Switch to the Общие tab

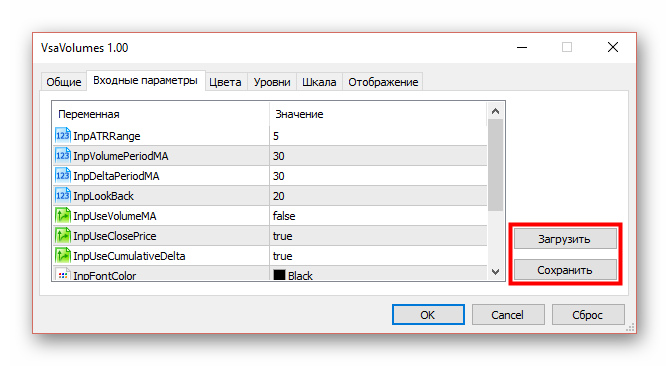coord(64,82)
